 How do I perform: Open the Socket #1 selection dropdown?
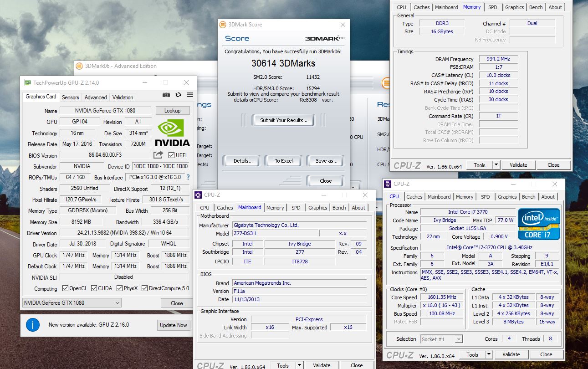point(441,339)
